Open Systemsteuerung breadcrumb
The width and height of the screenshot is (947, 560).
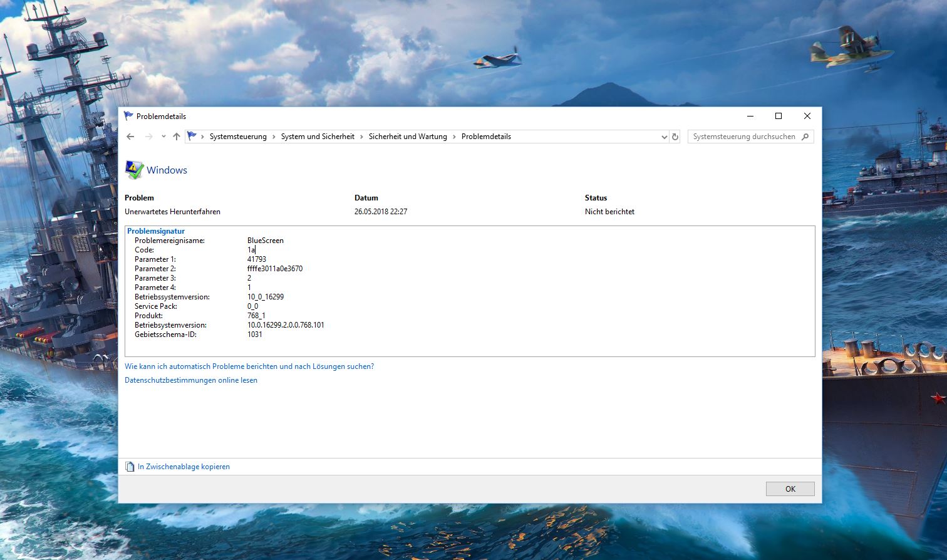coord(238,137)
